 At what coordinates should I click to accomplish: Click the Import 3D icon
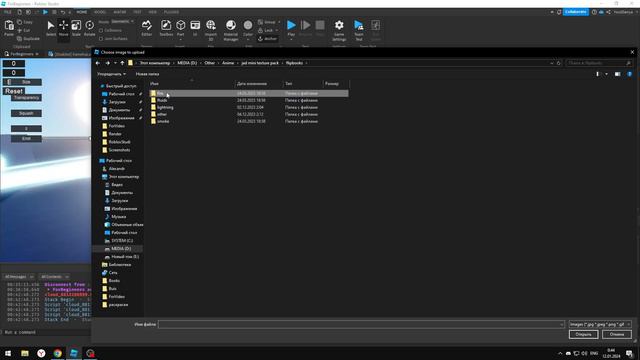click(x=211, y=25)
